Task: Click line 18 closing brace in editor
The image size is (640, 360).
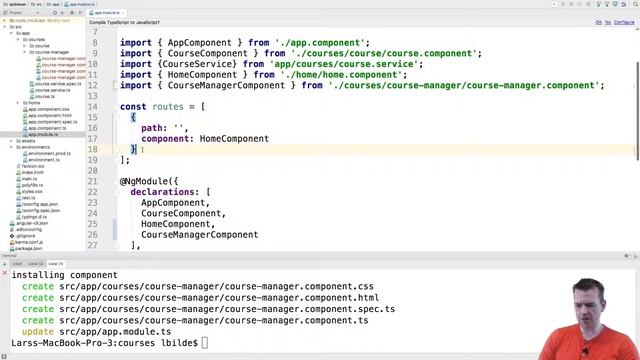Action: (x=133, y=149)
